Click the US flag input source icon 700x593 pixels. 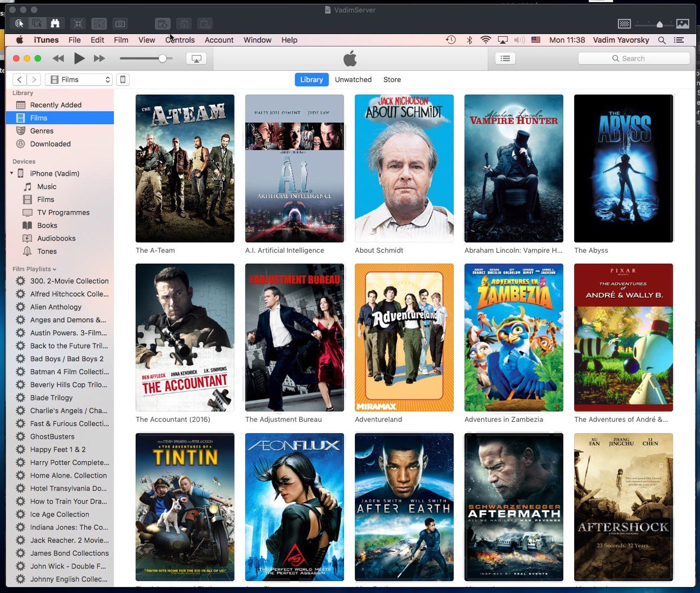(x=536, y=40)
